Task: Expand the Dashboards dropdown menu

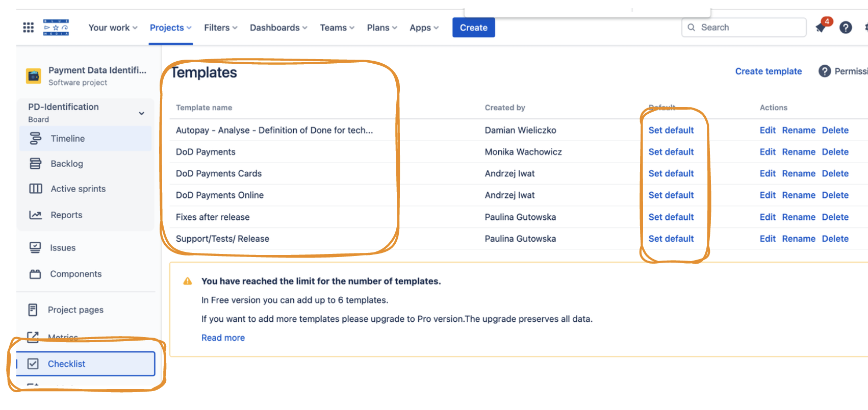Action: pos(278,28)
